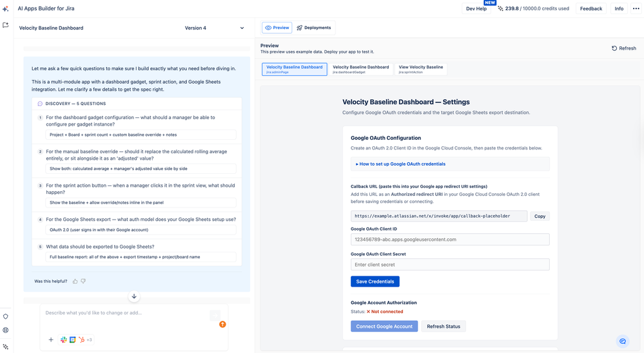Select Velocity Baseline Dashboard dashboardGadget tab
The image size is (644, 353).
click(x=360, y=69)
